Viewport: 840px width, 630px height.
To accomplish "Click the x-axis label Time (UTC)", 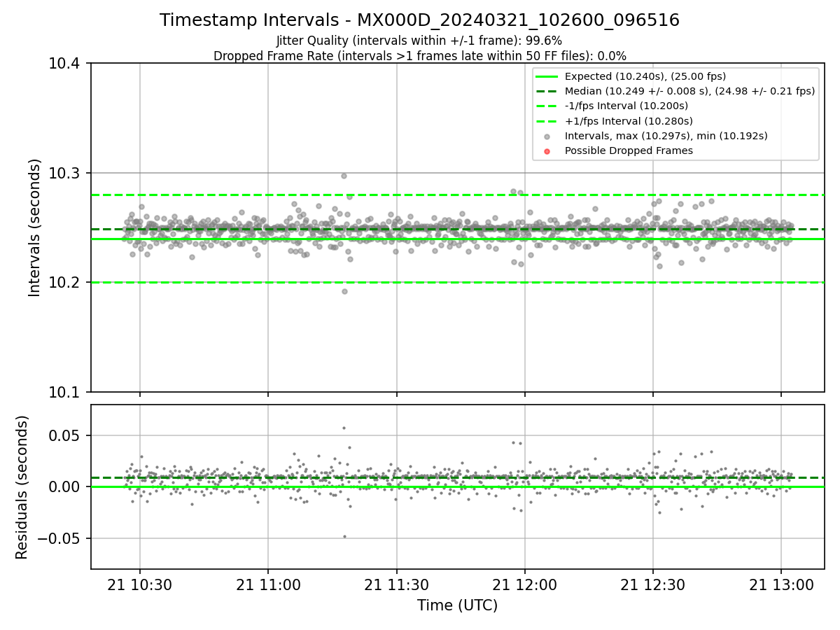I will click(457, 605).
